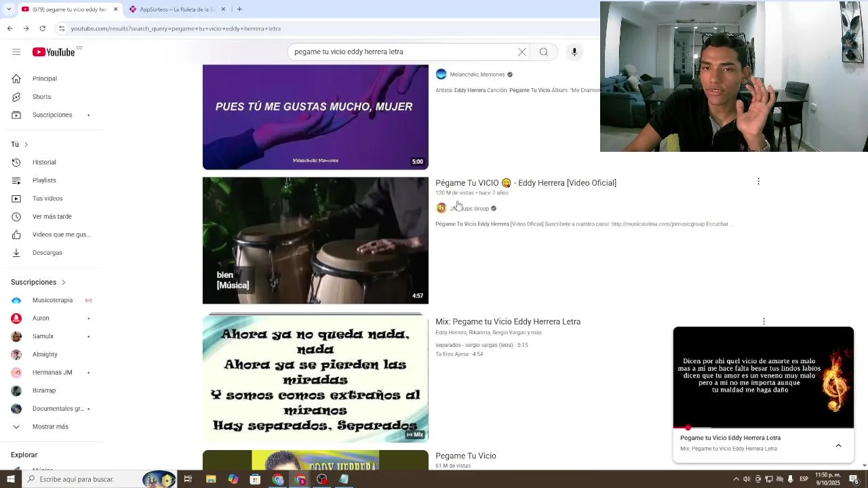Clear the search box with the X

522,52
